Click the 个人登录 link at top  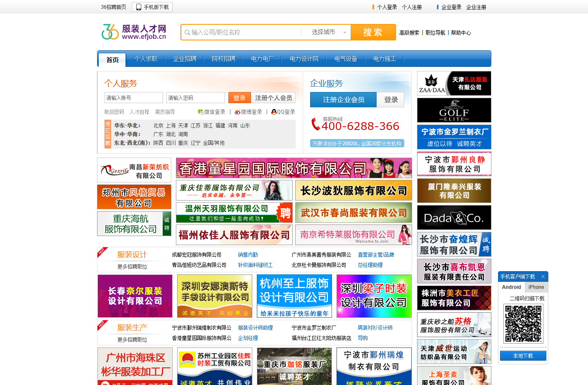point(387,7)
